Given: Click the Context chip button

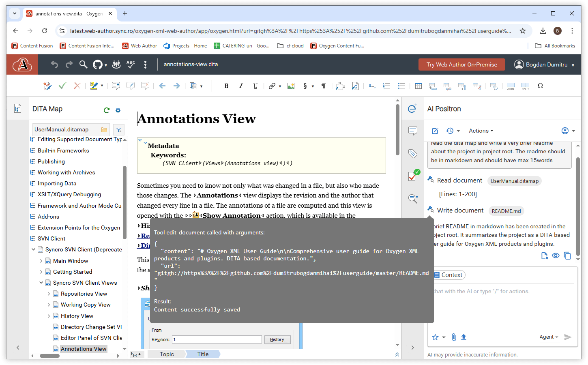Looking at the screenshot, I should tap(449, 275).
